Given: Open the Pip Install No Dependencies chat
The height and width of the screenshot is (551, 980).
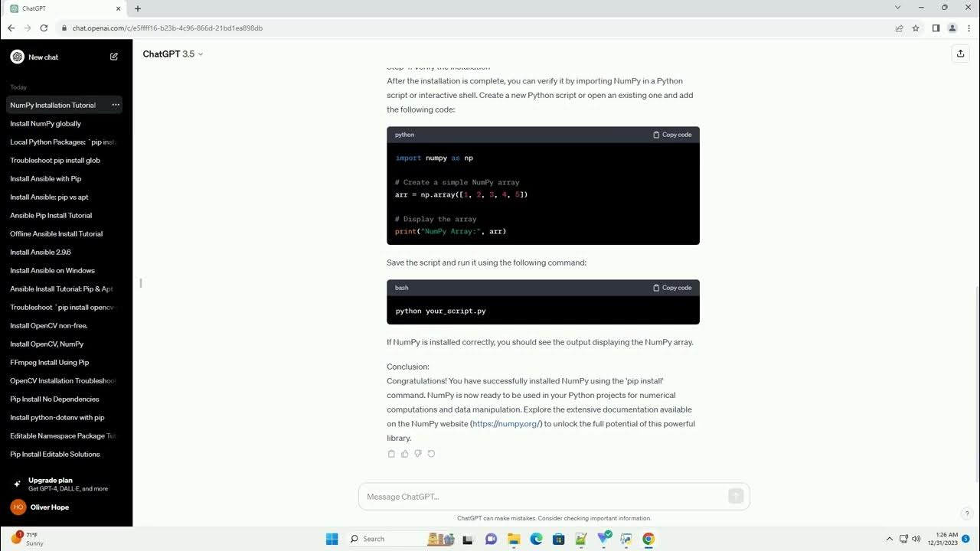Looking at the screenshot, I should click(64, 399).
